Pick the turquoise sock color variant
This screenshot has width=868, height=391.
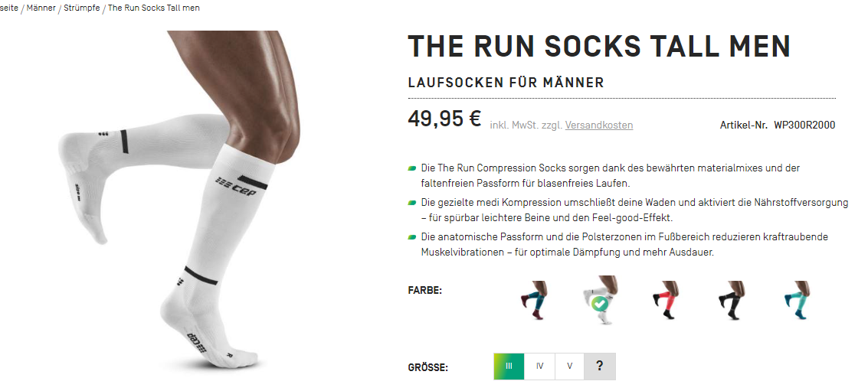(798, 300)
